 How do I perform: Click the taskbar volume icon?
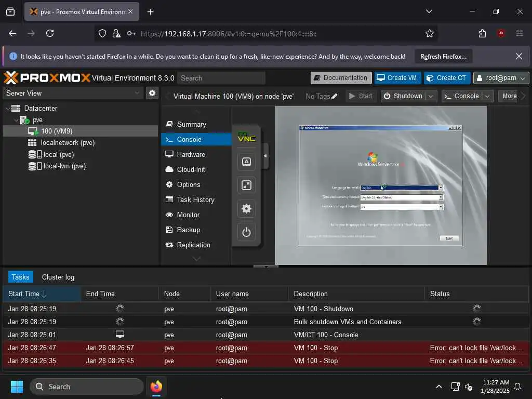point(469,387)
